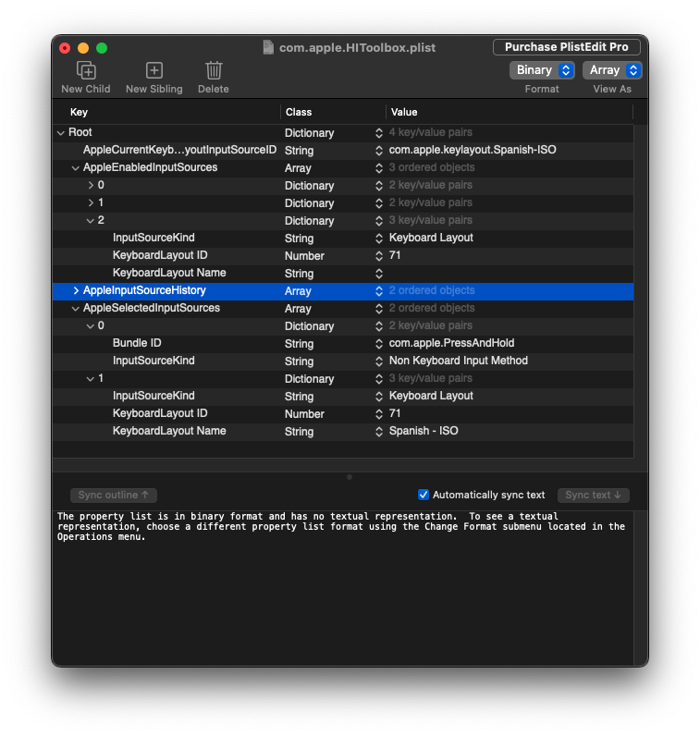The image size is (700, 735).
Task: Click the Key column header
Action: [x=80, y=112]
